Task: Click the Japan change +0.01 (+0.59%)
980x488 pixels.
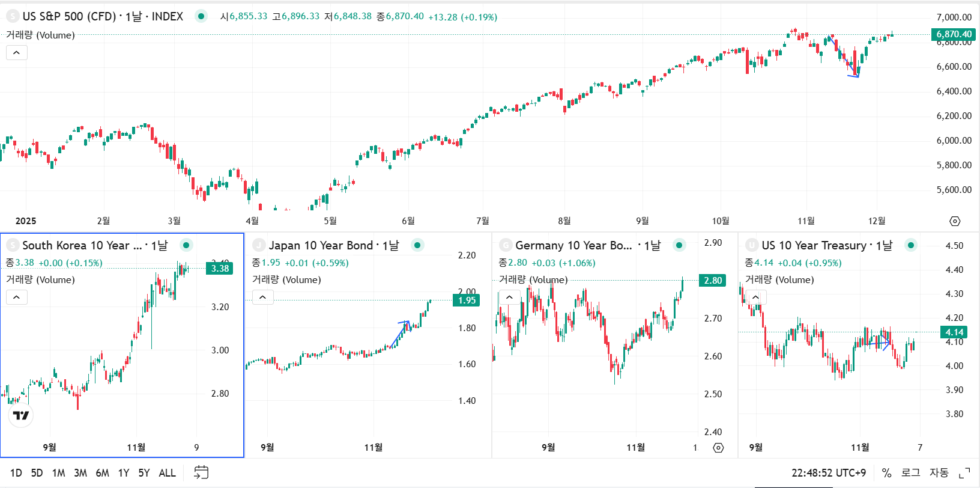Action: (316, 263)
